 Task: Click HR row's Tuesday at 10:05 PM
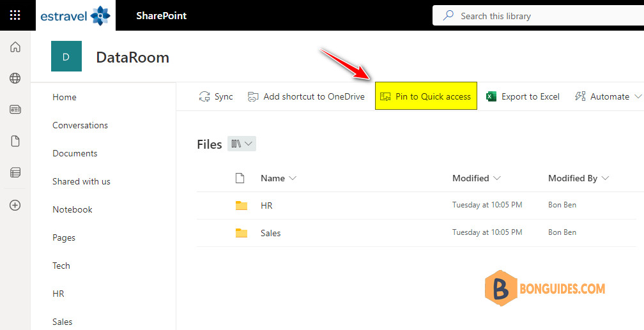(x=487, y=204)
